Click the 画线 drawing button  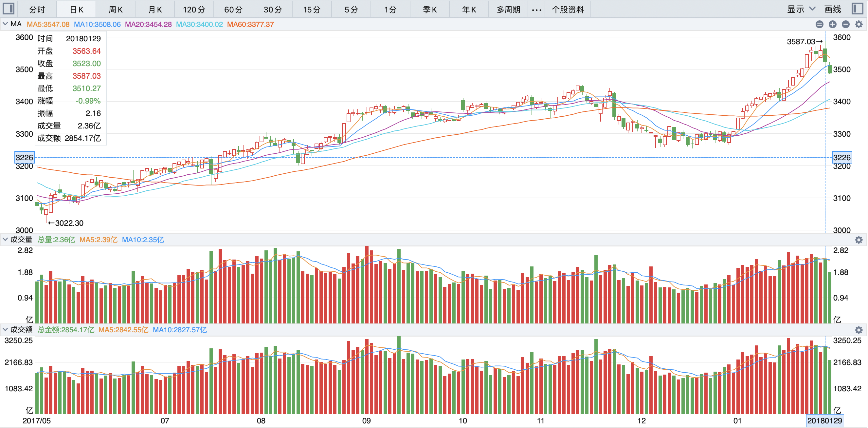[x=832, y=9]
